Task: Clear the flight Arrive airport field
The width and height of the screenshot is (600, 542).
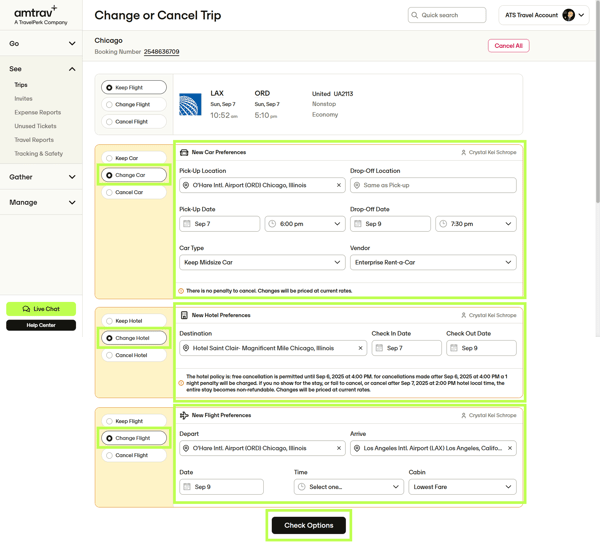Action: point(510,449)
